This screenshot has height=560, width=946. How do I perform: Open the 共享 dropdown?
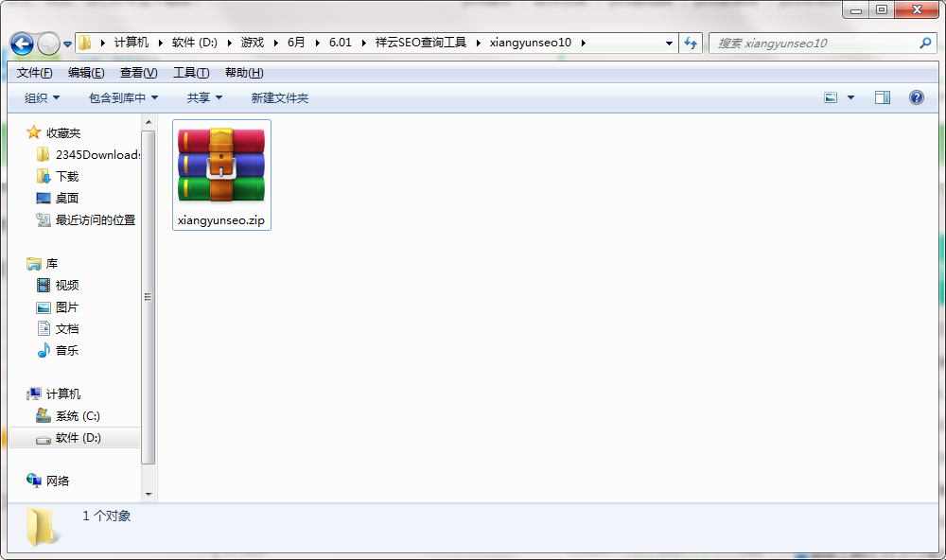click(x=204, y=97)
